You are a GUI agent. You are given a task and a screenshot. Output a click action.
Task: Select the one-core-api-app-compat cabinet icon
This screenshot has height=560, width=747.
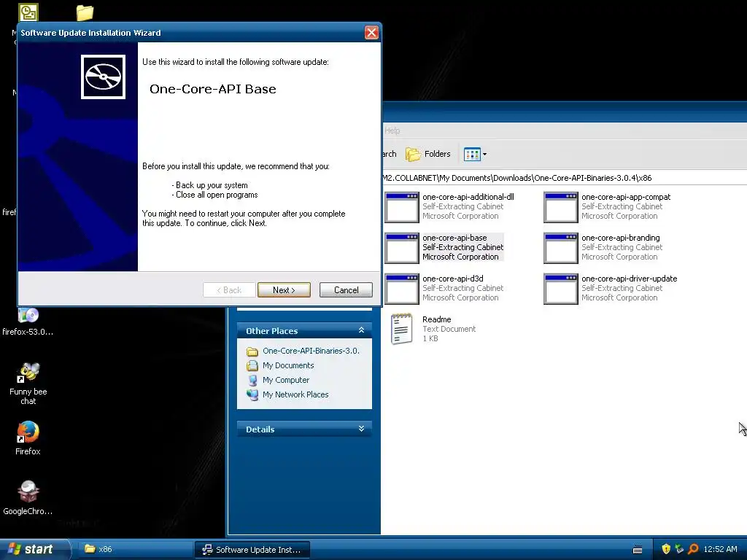click(561, 206)
